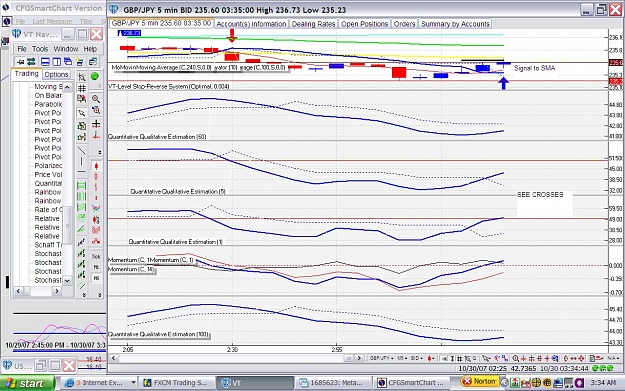Select the red candlestick chart type icon
This screenshot has height=391, width=625.
click(96, 166)
